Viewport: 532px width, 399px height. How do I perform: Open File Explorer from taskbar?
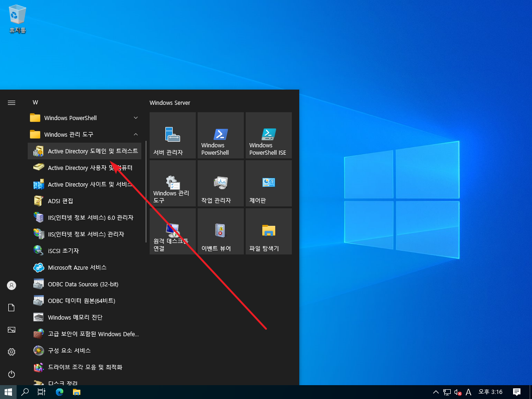coord(77,392)
